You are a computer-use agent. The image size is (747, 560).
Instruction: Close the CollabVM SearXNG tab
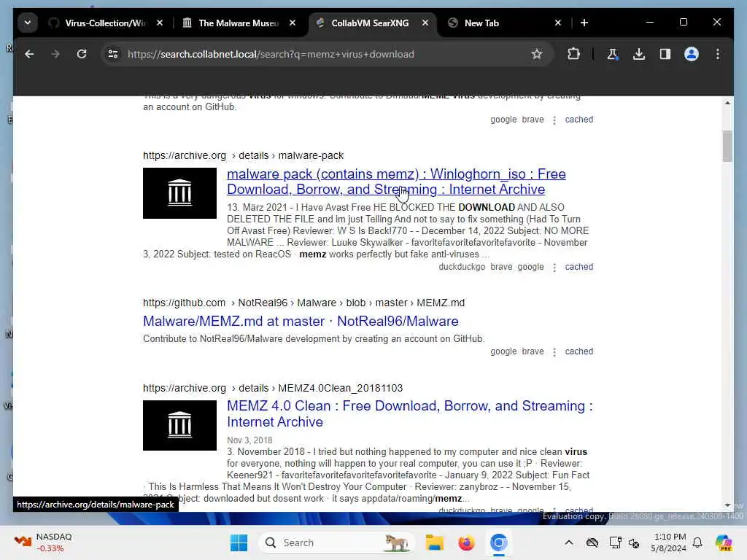tap(425, 23)
